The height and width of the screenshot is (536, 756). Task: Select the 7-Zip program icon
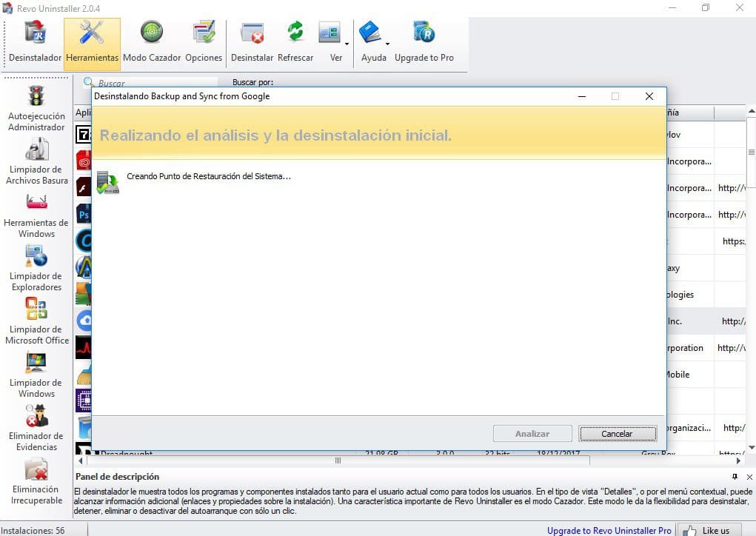tap(84, 134)
